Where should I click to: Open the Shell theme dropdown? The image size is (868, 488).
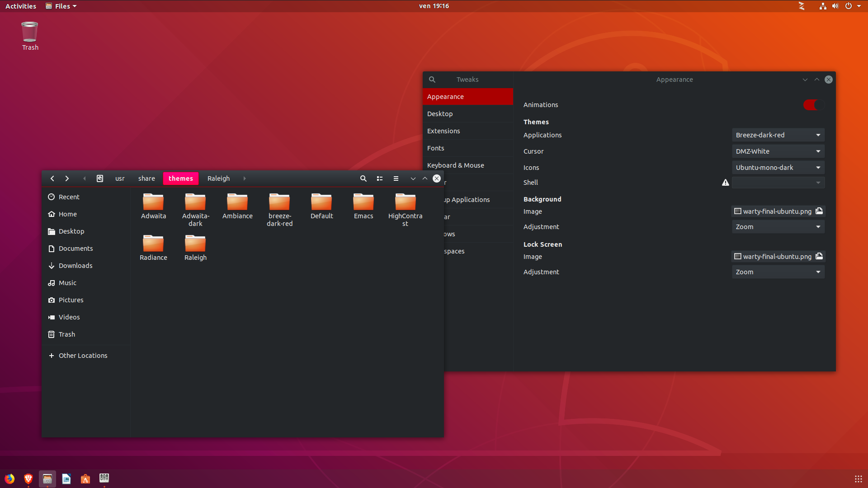tap(778, 183)
